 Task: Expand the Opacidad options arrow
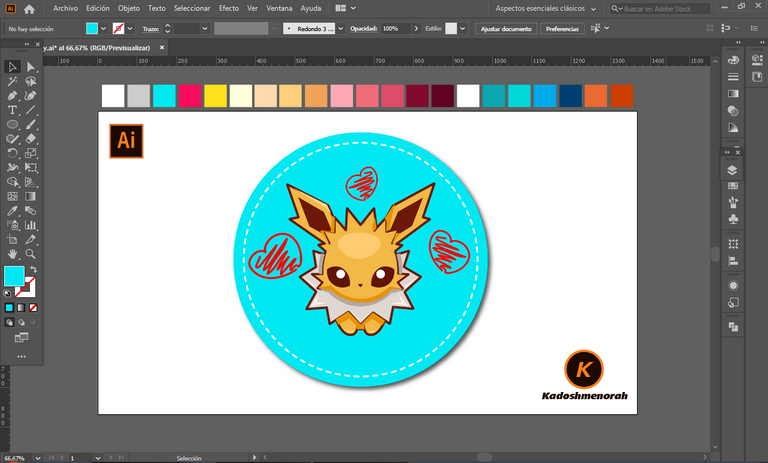pos(416,28)
